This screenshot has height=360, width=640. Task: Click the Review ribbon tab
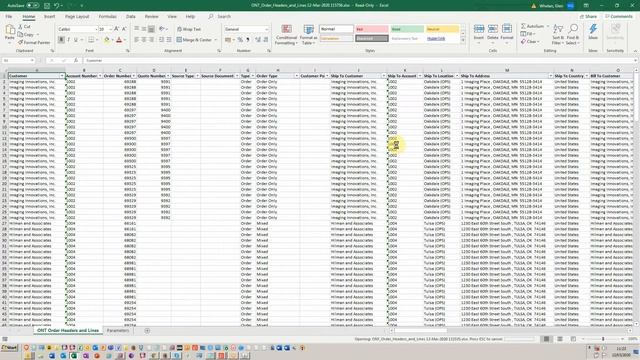pyautogui.click(x=151, y=16)
